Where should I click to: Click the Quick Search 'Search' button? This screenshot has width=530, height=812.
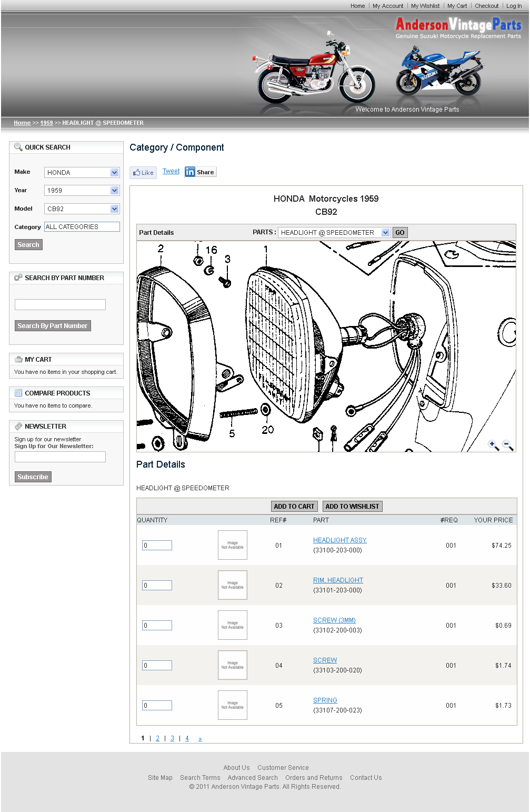click(x=28, y=245)
